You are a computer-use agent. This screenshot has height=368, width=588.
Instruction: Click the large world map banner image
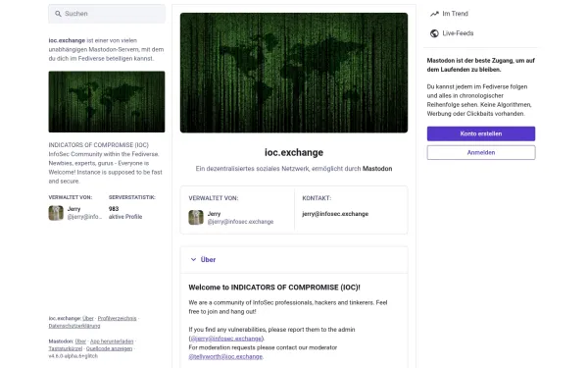[x=294, y=73]
